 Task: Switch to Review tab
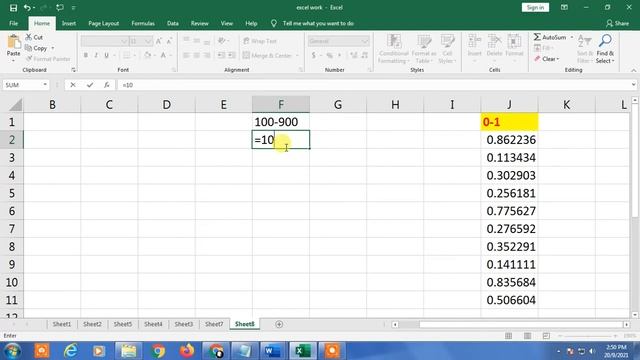(200, 24)
